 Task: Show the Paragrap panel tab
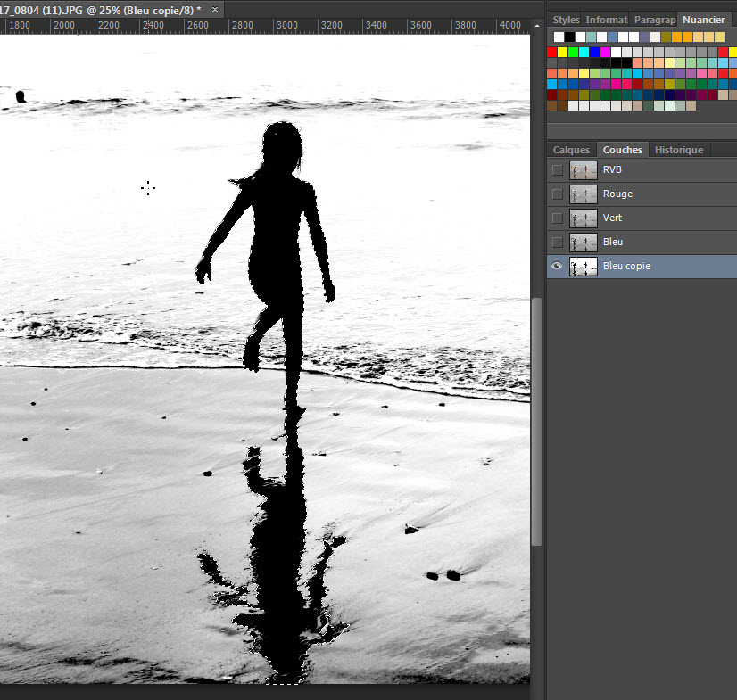click(654, 20)
